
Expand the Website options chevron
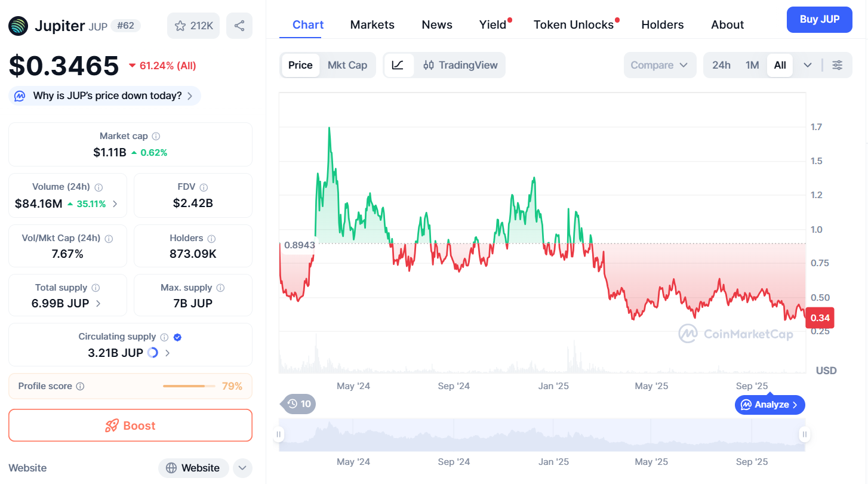pyautogui.click(x=242, y=468)
